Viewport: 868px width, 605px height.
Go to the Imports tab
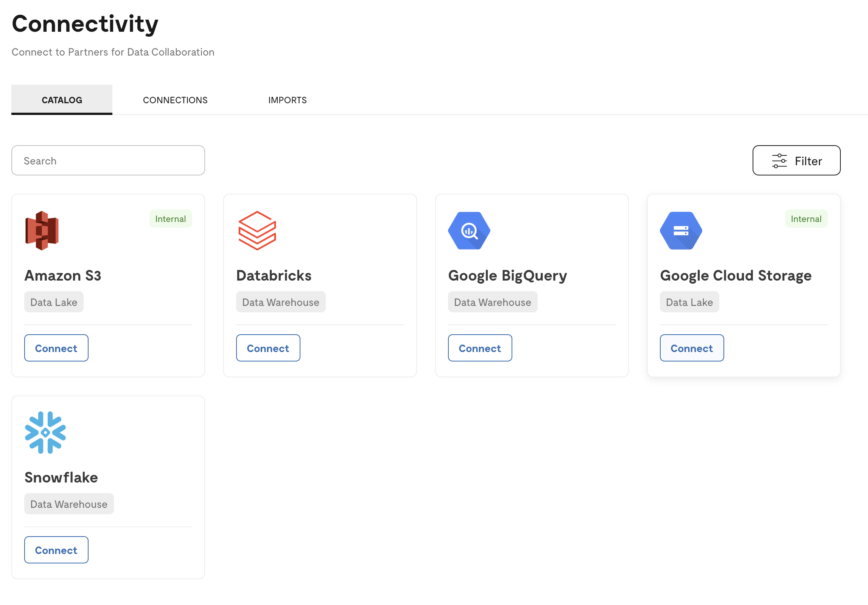tap(288, 100)
